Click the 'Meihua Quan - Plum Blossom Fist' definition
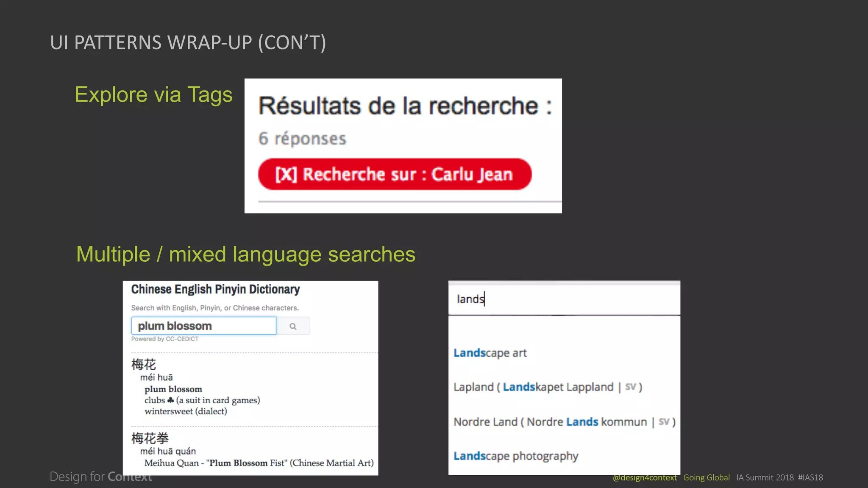Screen dimensions: 868x488 point(259,463)
